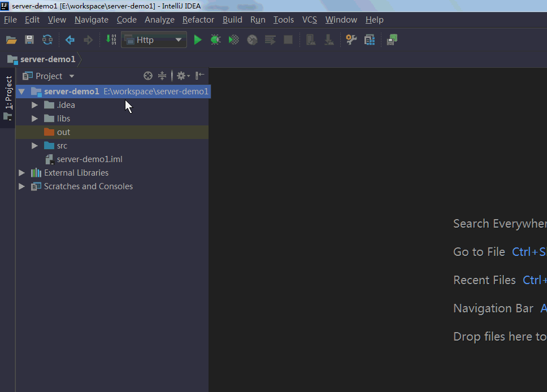Open Settings with the wrench icon
This screenshot has height=392, width=547.
pyautogui.click(x=351, y=40)
